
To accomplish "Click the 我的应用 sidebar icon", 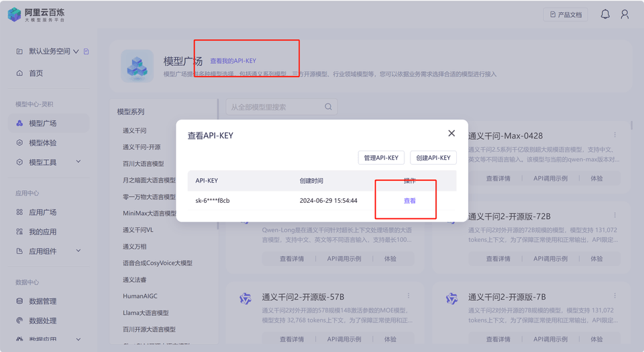I will tap(19, 232).
